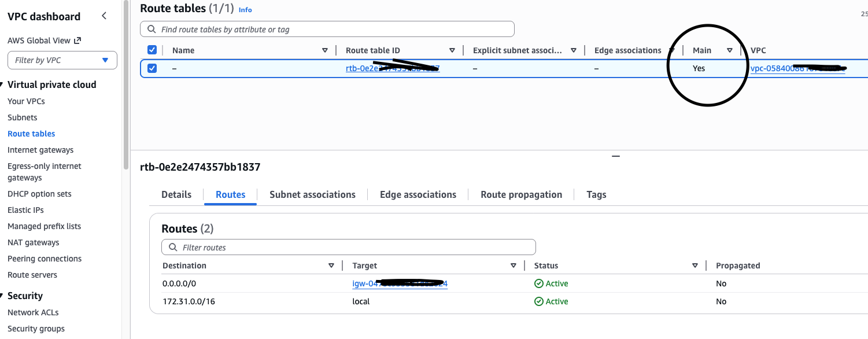This screenshot has width=868, height=339.
Task: Click AWS Global View external link icon
Action: pos(78,40)
